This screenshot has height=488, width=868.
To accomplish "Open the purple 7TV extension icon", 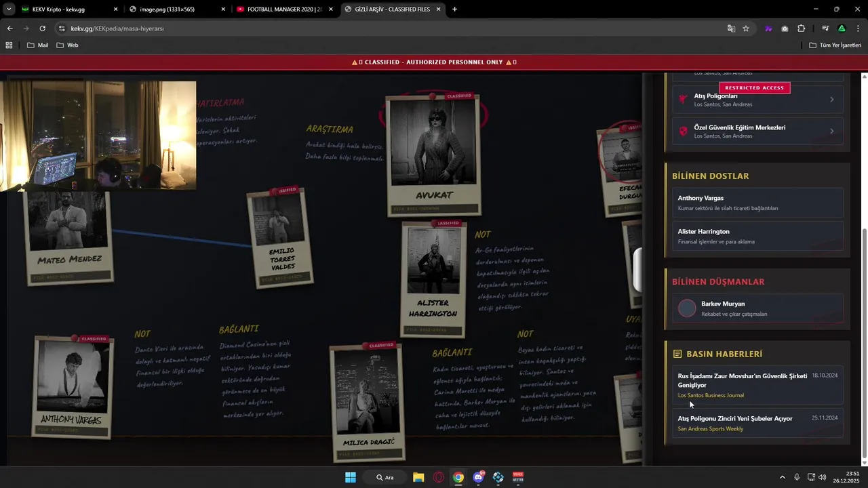I will pos(768,28).
